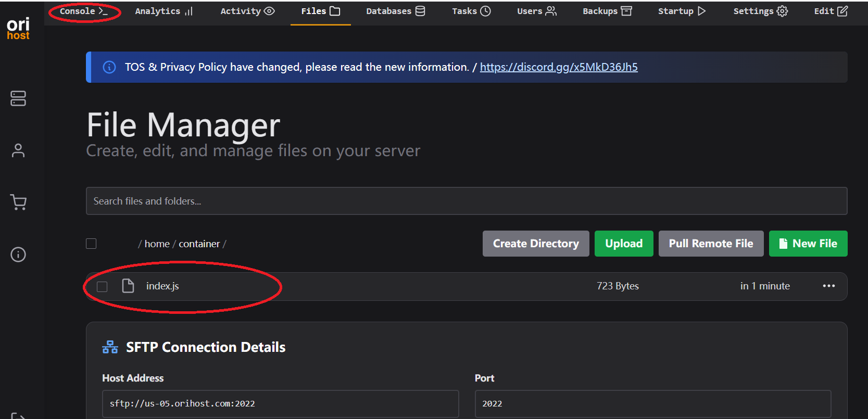The width and height of the screenshot is (868, 419).
Task: Open the index.js three-dot options menu
Action: (828, 286)
